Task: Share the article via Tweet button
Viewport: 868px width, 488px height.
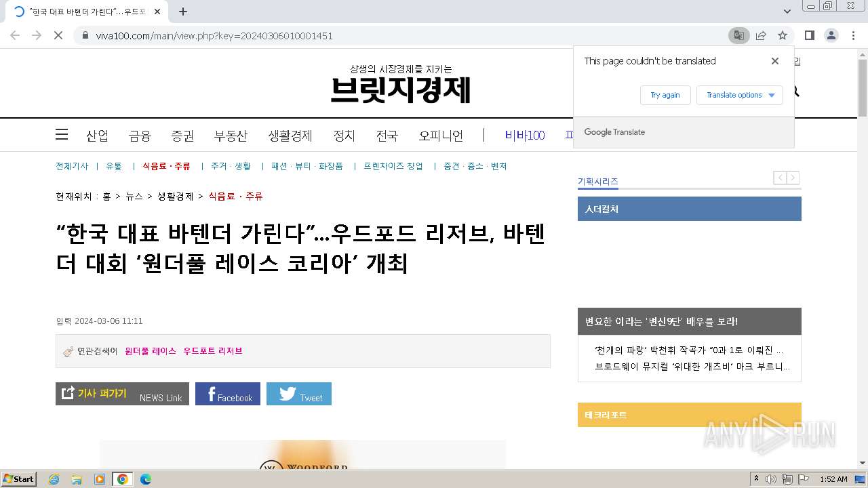Action: coord(299,394)
